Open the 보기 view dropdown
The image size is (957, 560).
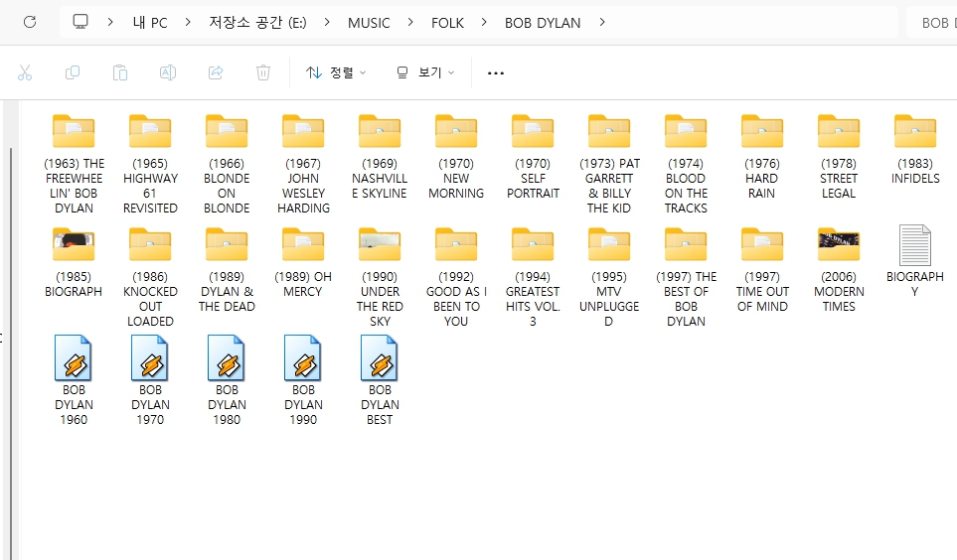(x=425, y=72)
